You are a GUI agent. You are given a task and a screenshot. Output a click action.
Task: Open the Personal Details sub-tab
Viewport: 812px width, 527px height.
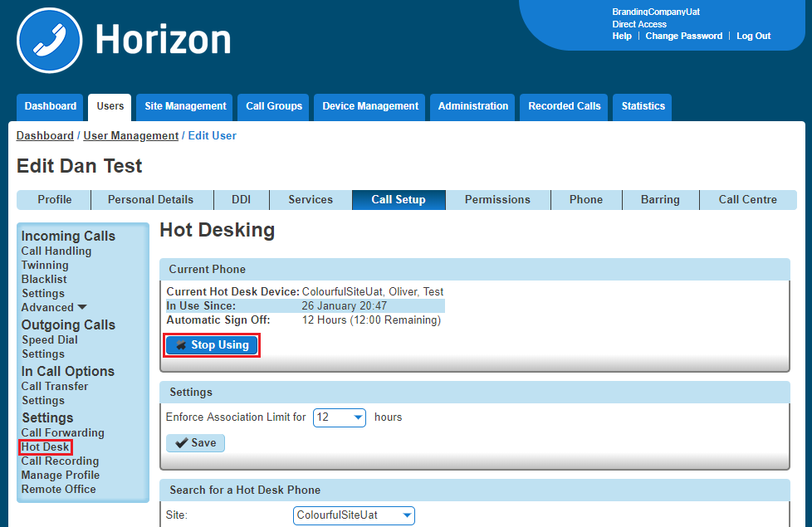click(151, 200)
